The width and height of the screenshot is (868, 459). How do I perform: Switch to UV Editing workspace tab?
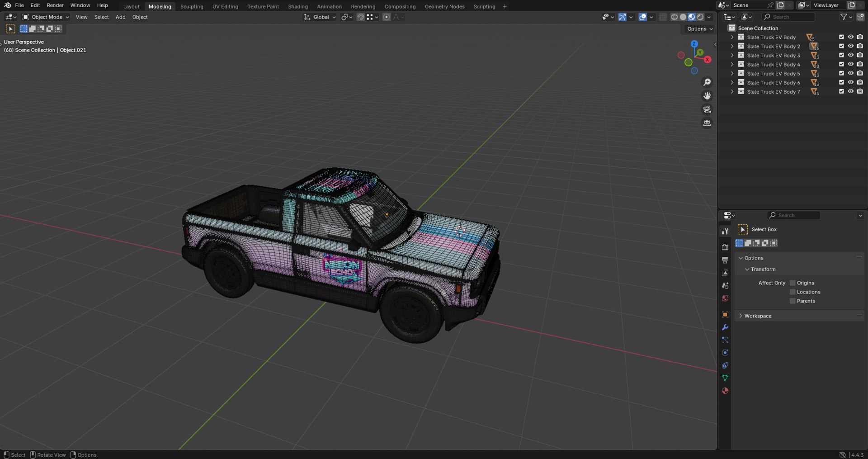(225, 6)
